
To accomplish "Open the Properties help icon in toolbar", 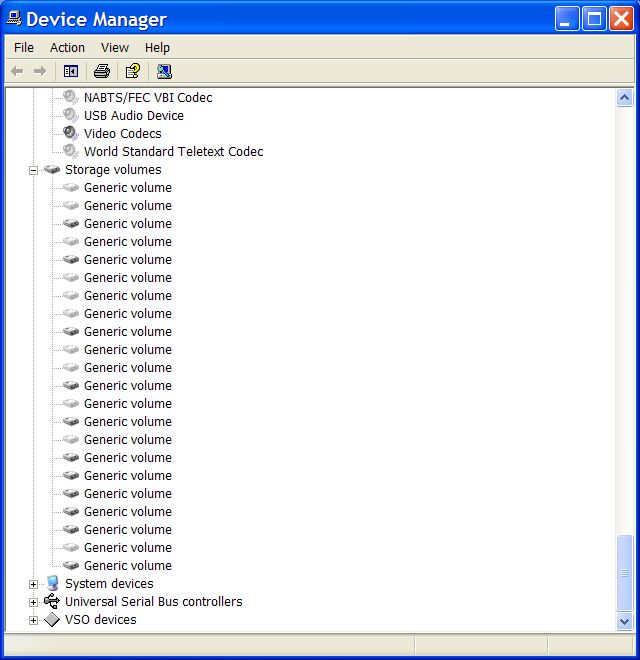I will (x=133, y=71).
